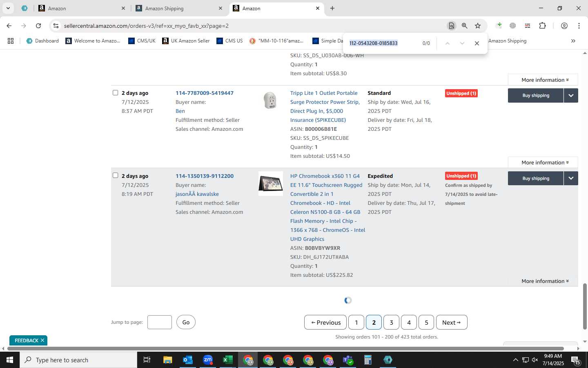Viewport: 588px width, 368px height.
Task: Open the Chrome profile avatar
Action: [x=564, y=26]
